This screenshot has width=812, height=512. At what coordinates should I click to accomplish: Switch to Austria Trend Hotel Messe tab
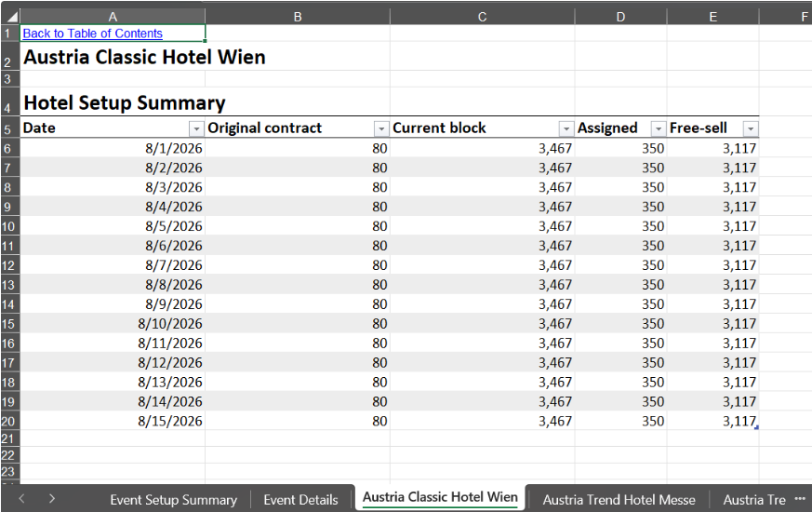pyautogui.click(x=619, y=500)
